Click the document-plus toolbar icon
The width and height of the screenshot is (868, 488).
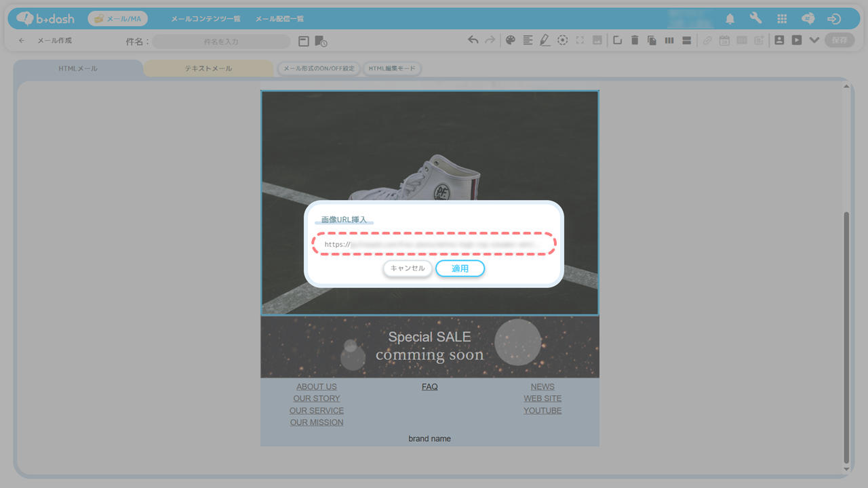pyautogui.click(x=759, y=40)
